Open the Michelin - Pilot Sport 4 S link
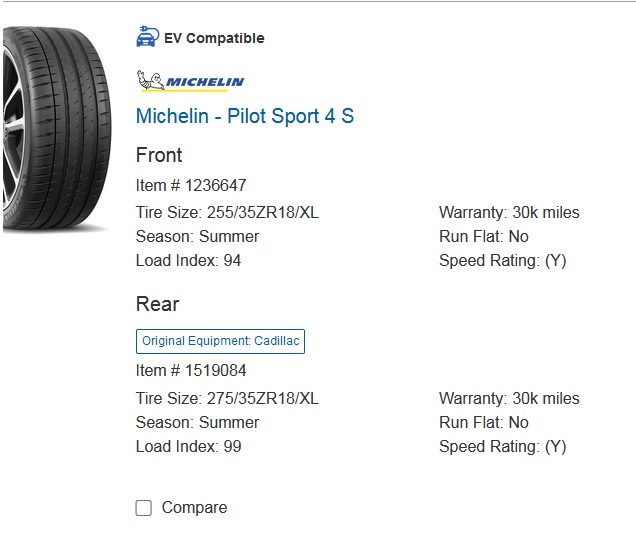This screenshot has width=636, height=539. click(x=245, y=116)
